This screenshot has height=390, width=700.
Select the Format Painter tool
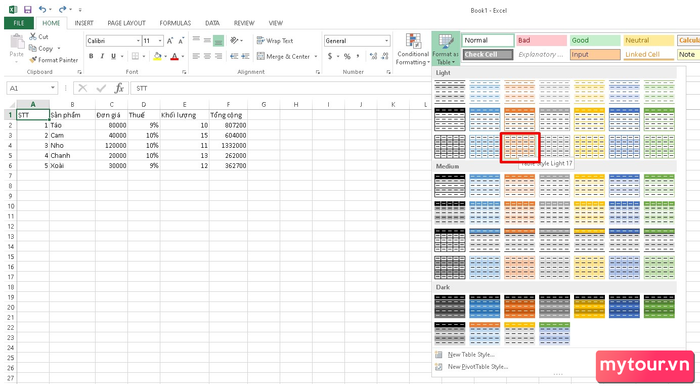(x=53, y=60)
